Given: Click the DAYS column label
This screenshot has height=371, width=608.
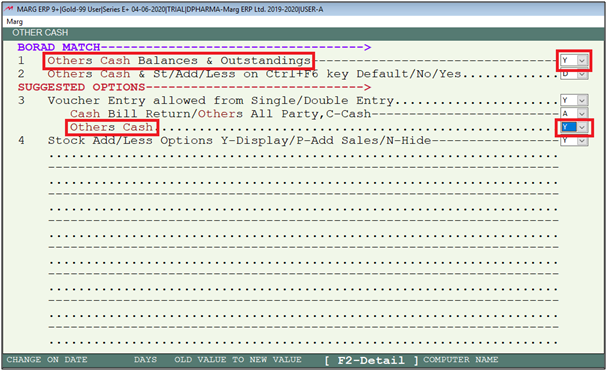Looking at the screenshot, I should (145, 360).
